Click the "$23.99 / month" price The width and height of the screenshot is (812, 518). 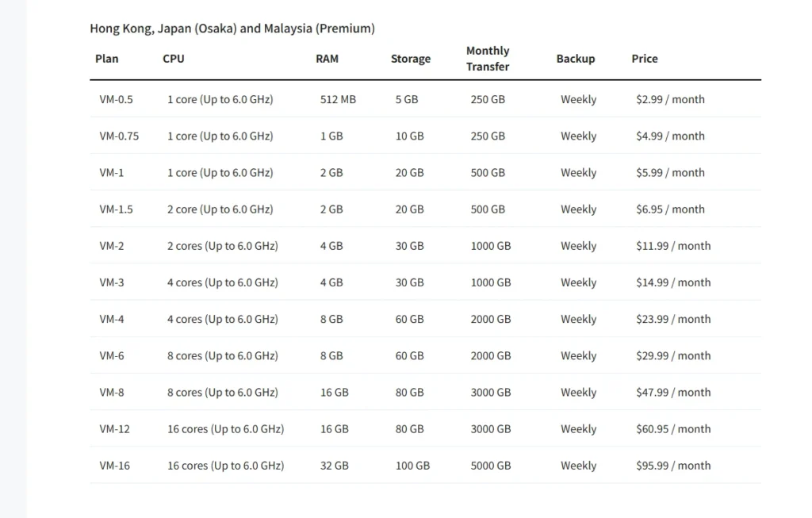674,319
